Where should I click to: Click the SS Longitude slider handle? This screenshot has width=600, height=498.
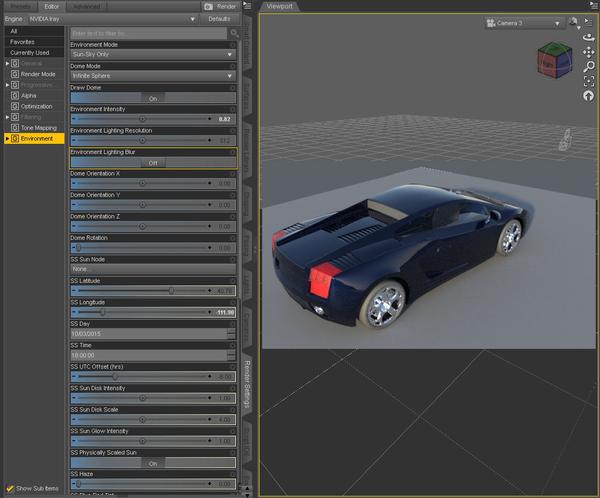(x=102, y=312)
